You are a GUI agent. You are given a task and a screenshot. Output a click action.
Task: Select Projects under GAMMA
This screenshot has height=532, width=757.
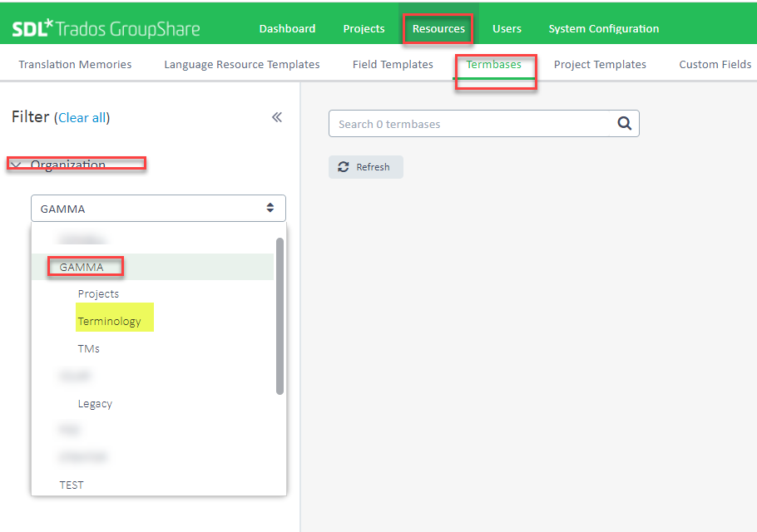point(98,293)
